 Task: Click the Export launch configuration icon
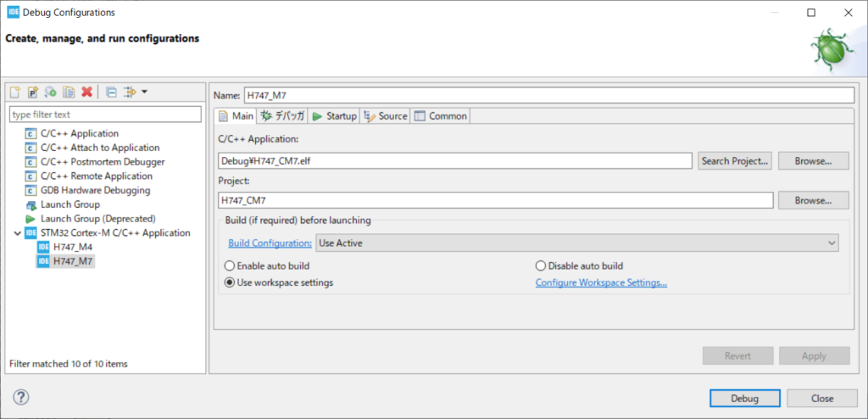point(51,92)
